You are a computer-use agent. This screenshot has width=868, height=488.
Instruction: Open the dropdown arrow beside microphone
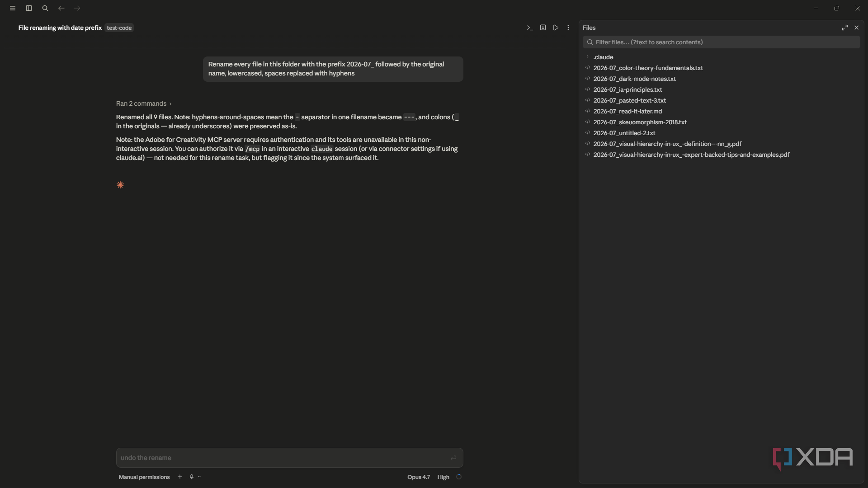[x=199, y=477]
